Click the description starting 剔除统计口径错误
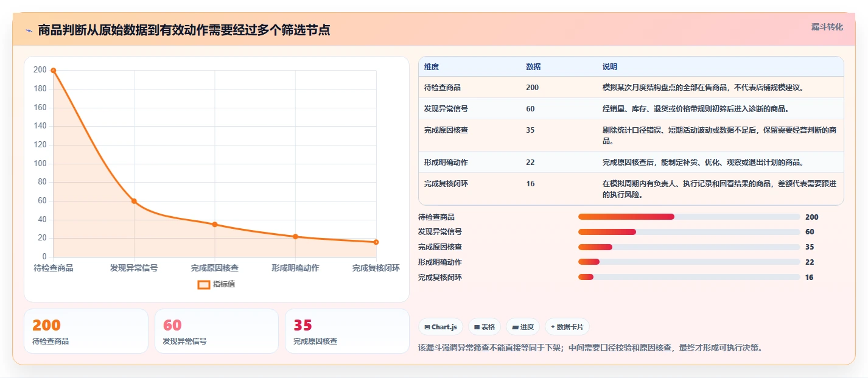The height and width of the screenshot is (378, 868). tap(719, 136)
